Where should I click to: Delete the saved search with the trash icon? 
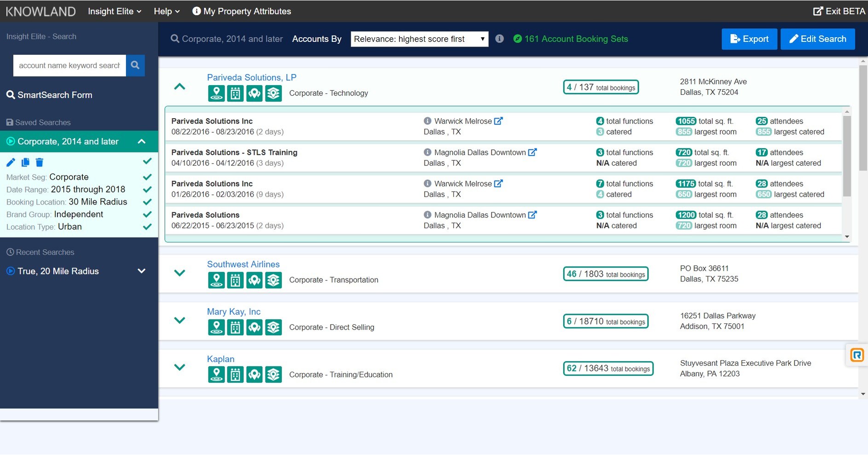40,162
